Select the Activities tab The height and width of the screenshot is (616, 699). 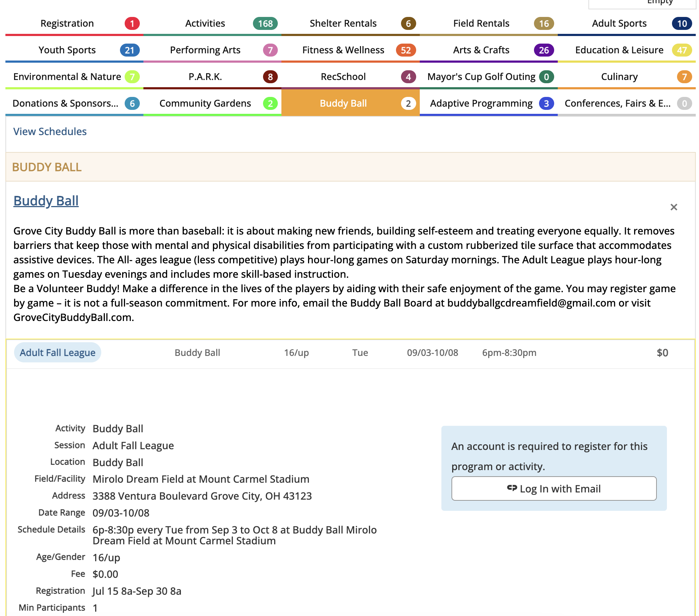[x=205, y=23]
